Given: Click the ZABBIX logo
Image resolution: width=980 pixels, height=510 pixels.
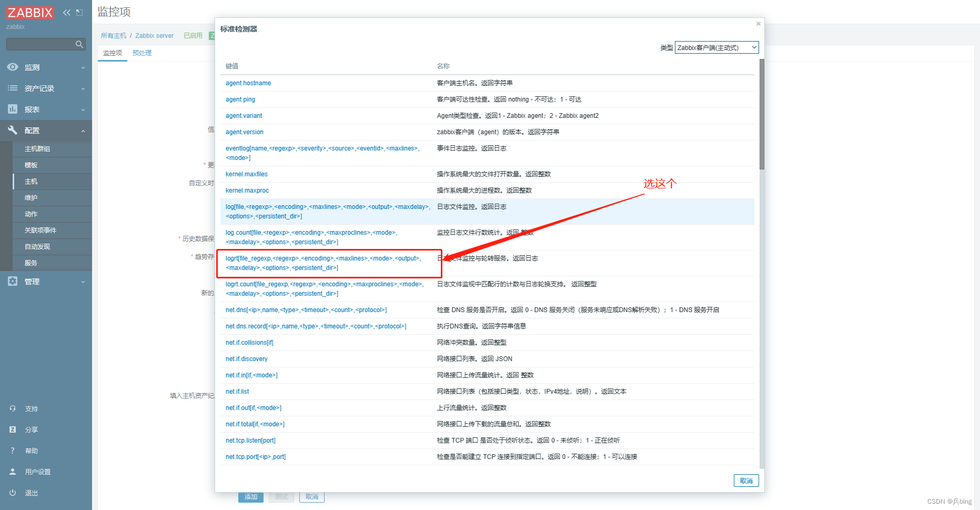Looking at the screenshot, I should tap(30, 13).
